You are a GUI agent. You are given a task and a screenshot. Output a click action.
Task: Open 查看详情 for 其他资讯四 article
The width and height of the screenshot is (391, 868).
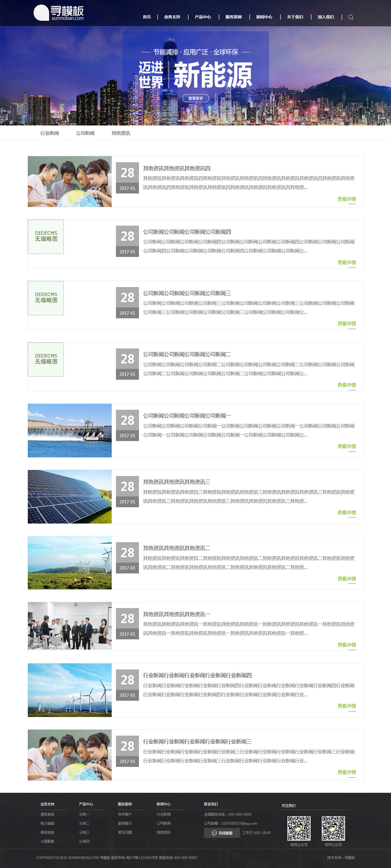tap(346, 199)
